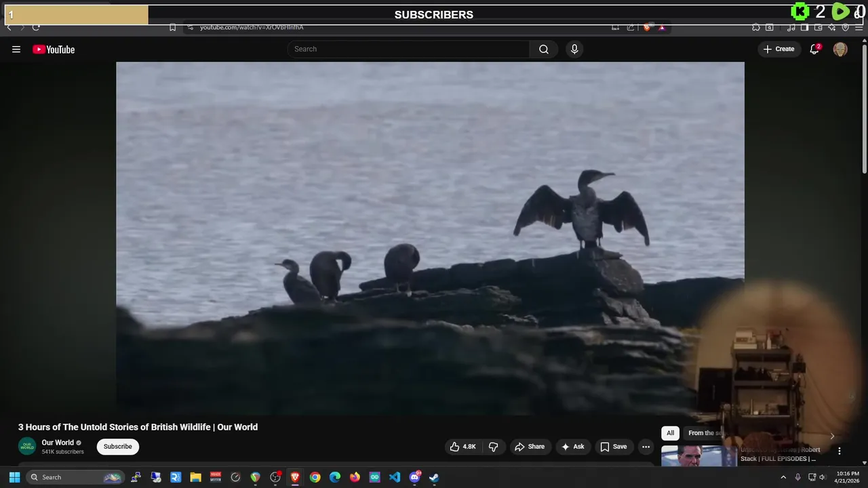Open the volume control in system tray
Image resolution: width=868 pixels, height=488 pixels.
point(823,477)
